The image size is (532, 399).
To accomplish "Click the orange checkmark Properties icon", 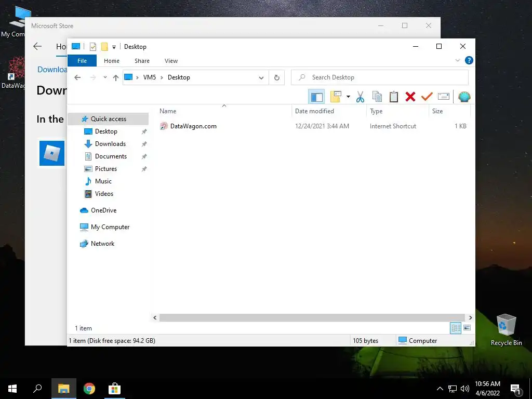I will click(427, 97).
